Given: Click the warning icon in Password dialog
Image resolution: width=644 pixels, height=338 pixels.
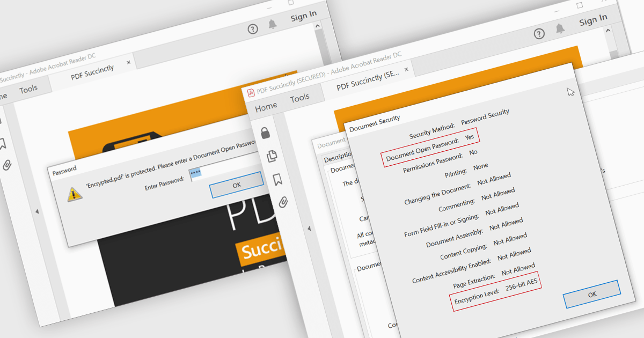Looking at the screenshot, I should point(75,194).
